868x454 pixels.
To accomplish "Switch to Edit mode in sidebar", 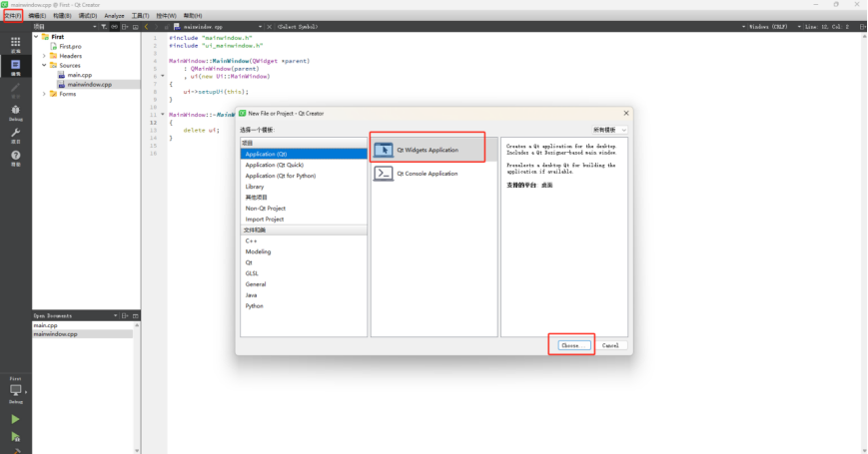I will click(x=16, y=67).
